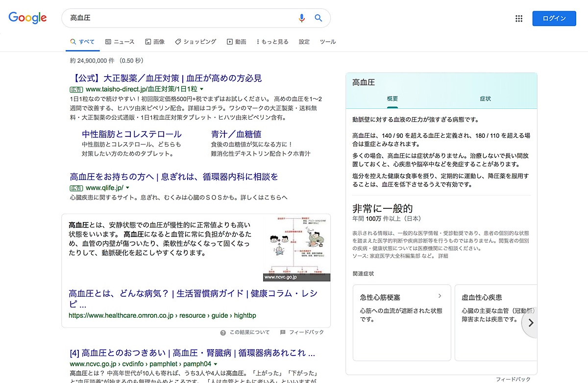Open the chevron on 急性心筋梗塞 card

click(440, 296)
